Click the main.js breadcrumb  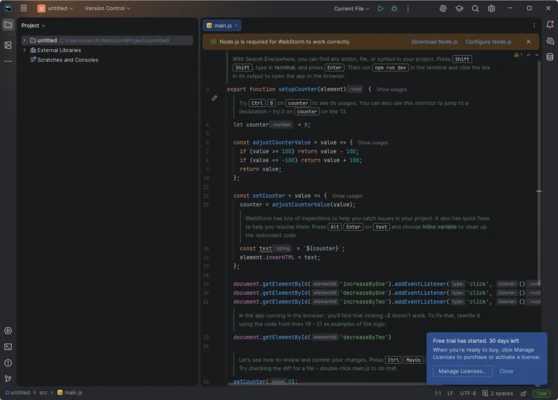70,393
